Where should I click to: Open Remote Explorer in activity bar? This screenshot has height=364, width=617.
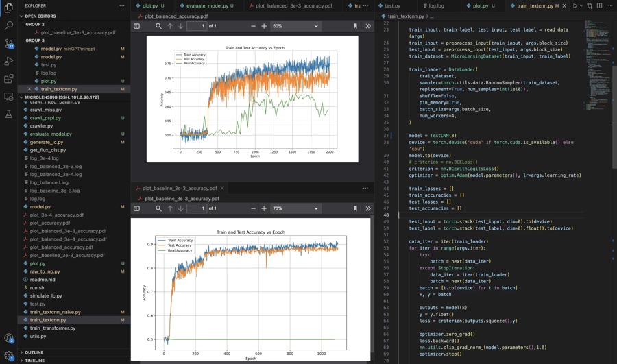tap(9, 97)
